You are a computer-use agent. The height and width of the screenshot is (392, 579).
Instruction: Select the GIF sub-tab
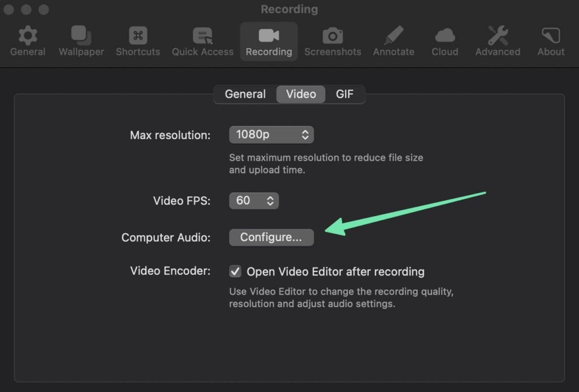[344, 94]
